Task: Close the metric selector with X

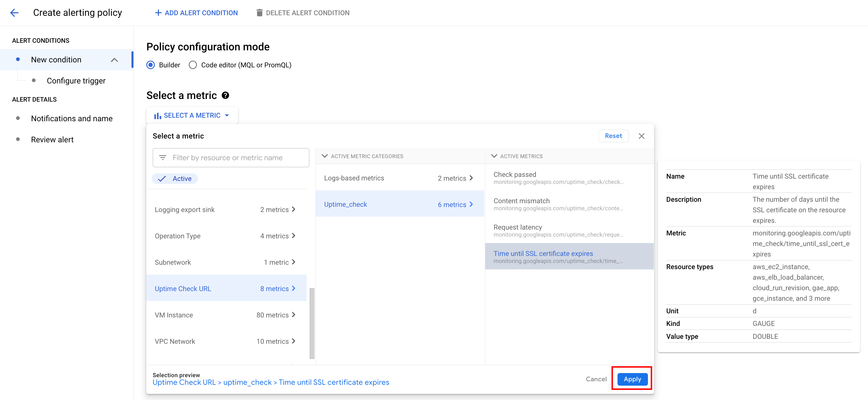Action: [x=641, y=136]
